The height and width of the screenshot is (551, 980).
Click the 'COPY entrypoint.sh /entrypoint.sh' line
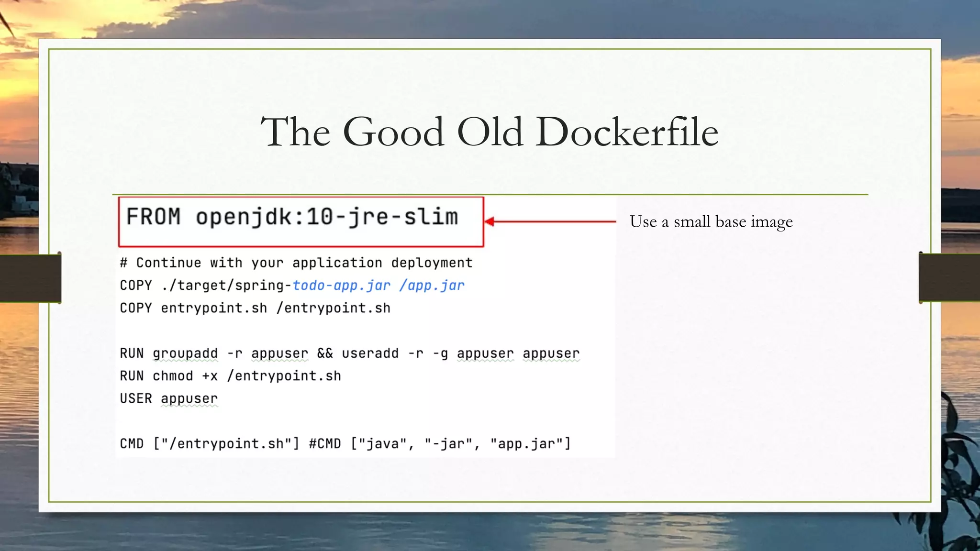(255, 308)
